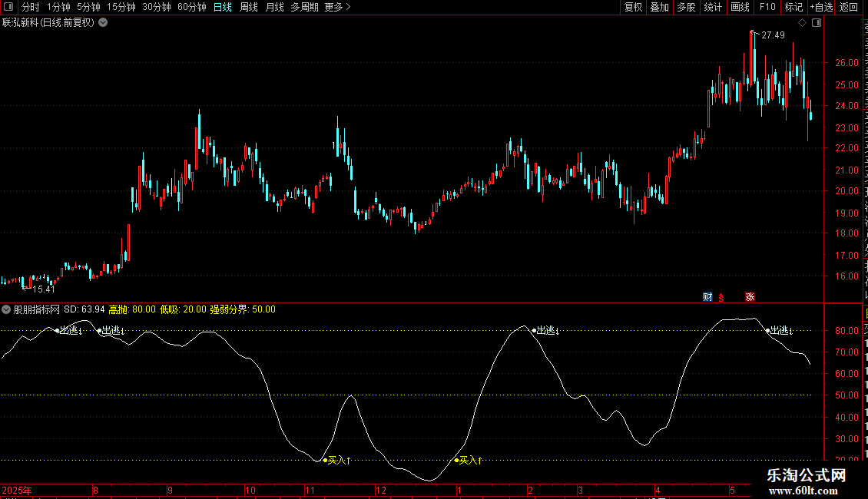Select the 月线 monthly tab
Screen dimensions: 868x499
click(274, 7)
